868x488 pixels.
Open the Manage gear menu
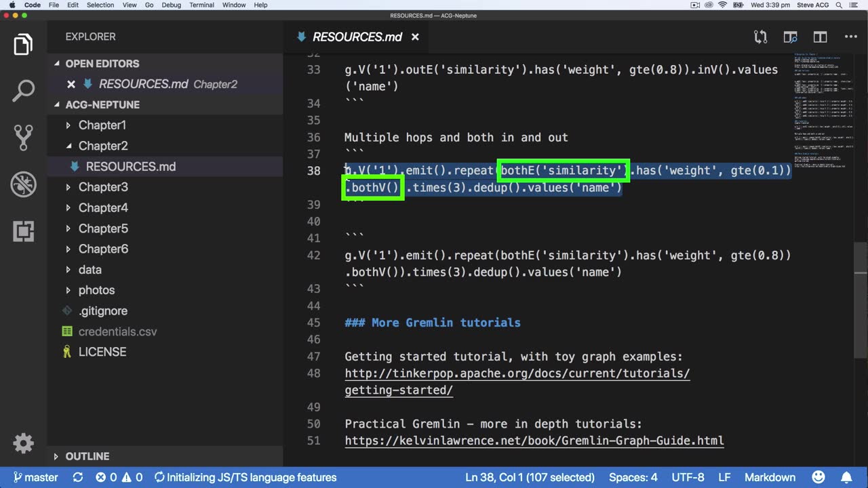23,443
